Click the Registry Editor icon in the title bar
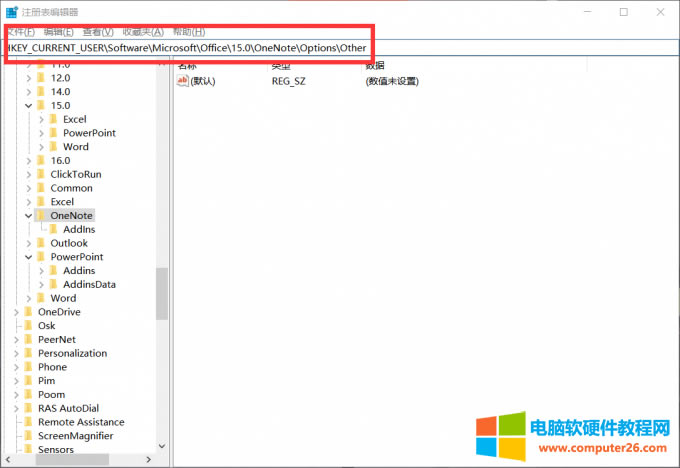The height and width of the screenshot is (468, 680). point(12,12)
